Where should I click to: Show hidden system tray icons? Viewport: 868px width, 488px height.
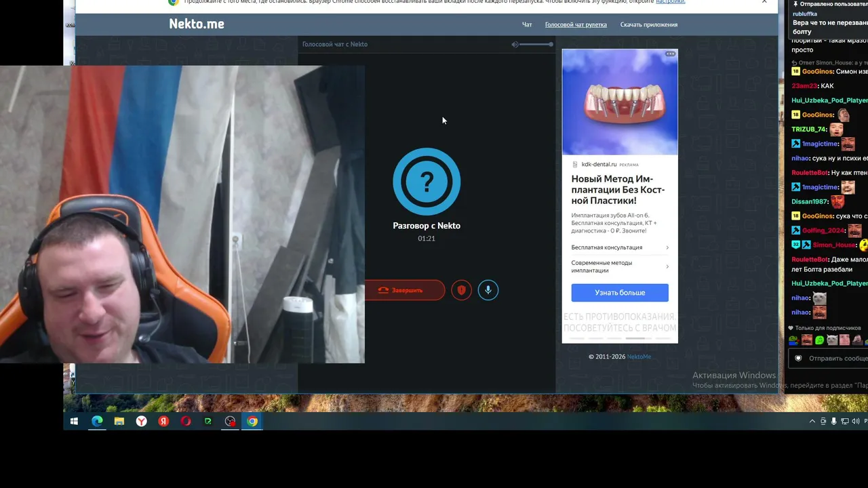click(x=812, y=422)
